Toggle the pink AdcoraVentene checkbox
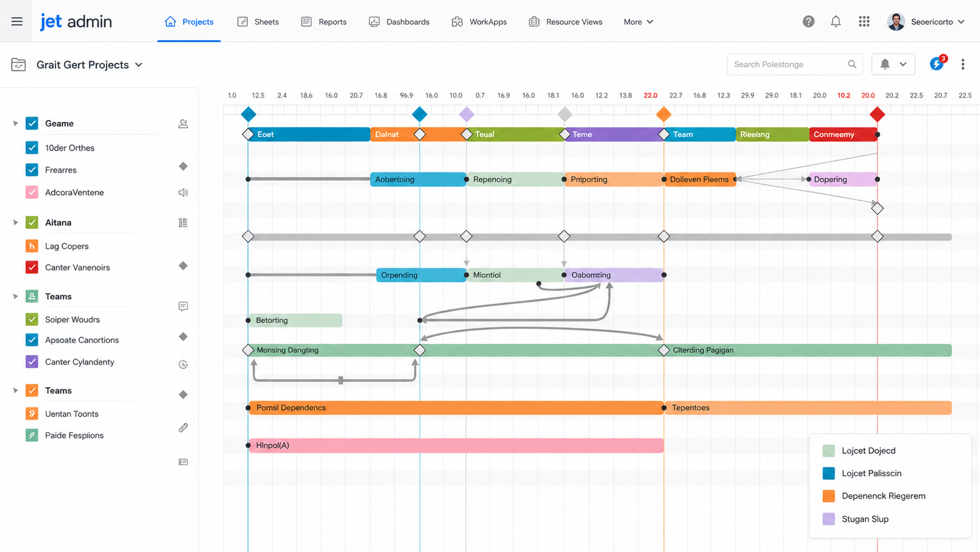The image size is (980, 552). pyautogui.click(x=32, y=192)
